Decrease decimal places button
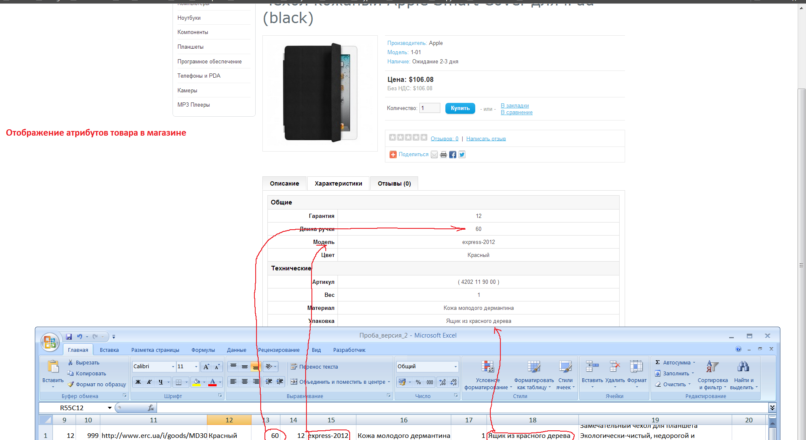 click(x=453, y=382)
